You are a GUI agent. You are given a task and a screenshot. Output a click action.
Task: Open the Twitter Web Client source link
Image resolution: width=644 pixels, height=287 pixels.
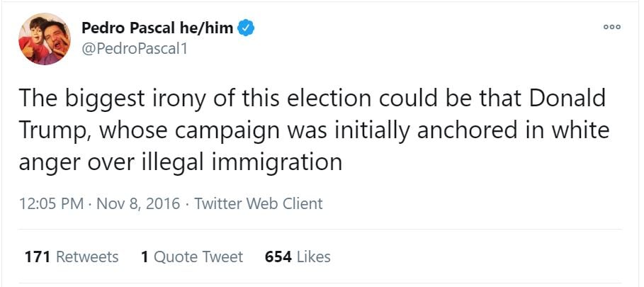point(258,204)
